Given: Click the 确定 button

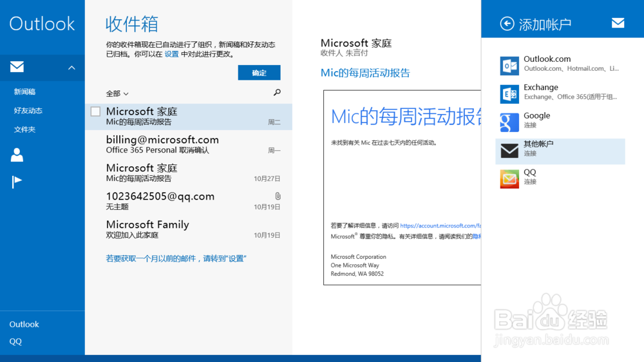Looking at the screenshot, I should (259, 73).
